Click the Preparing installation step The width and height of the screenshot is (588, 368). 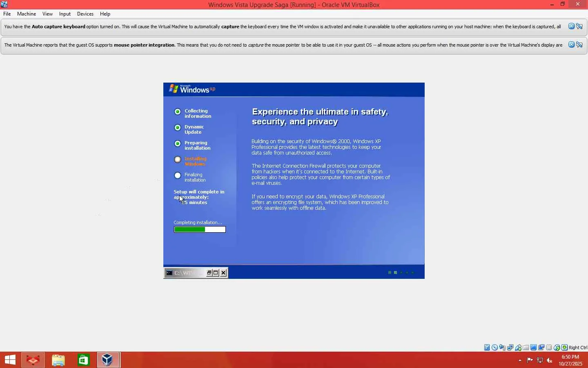192,145
